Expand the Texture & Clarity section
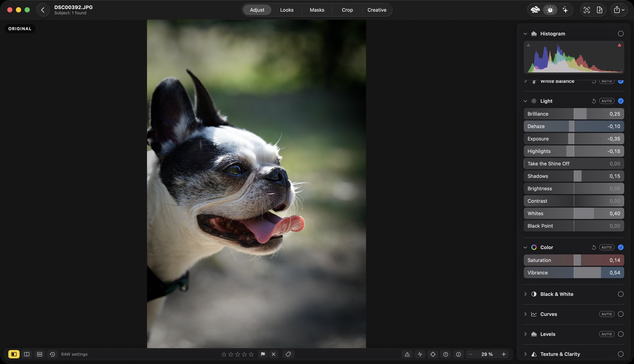634x364 pixels. tap(525, 354)
